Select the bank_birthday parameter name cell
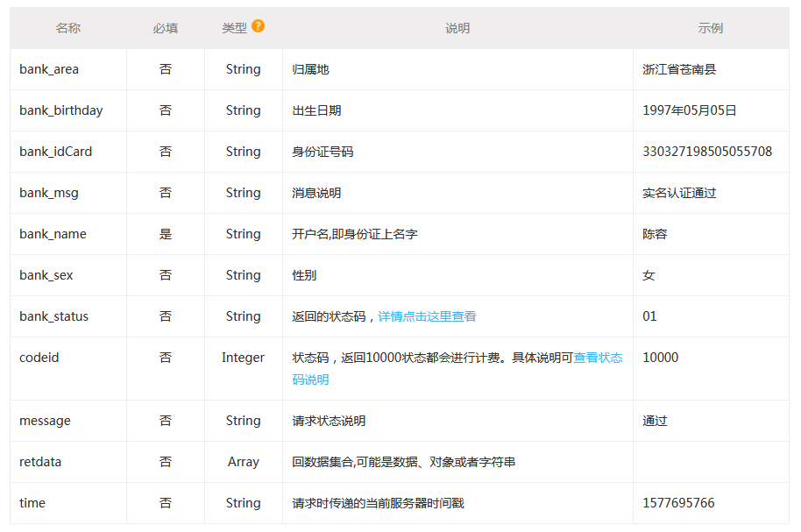Viewport: 801px width, 532px height. coord(60,110)
